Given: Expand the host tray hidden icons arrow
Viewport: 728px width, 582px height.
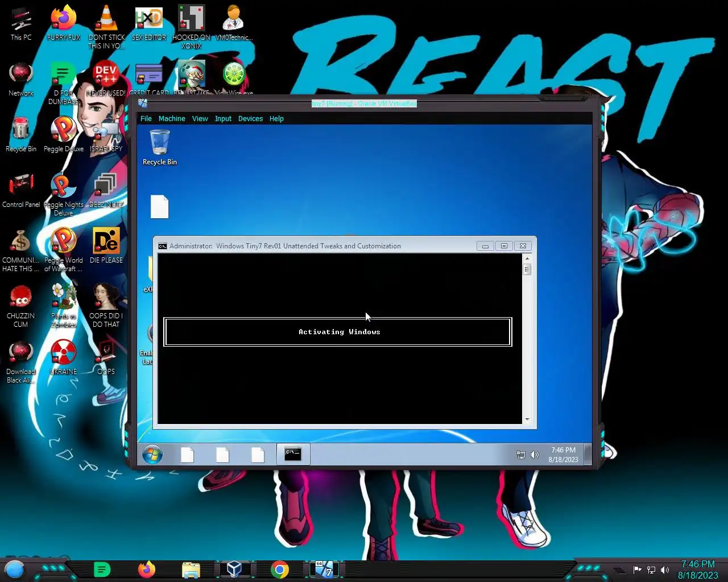Looking at the screenshot, I should [620, 570].
